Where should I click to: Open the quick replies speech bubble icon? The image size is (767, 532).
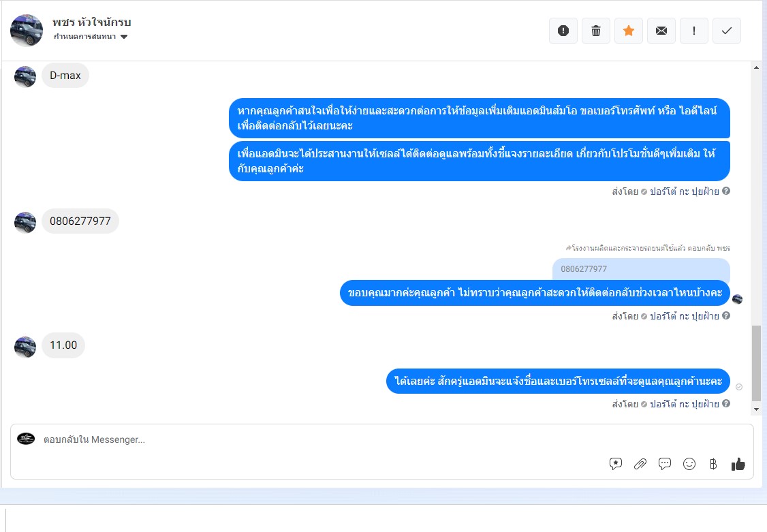(x=664, y=464)
